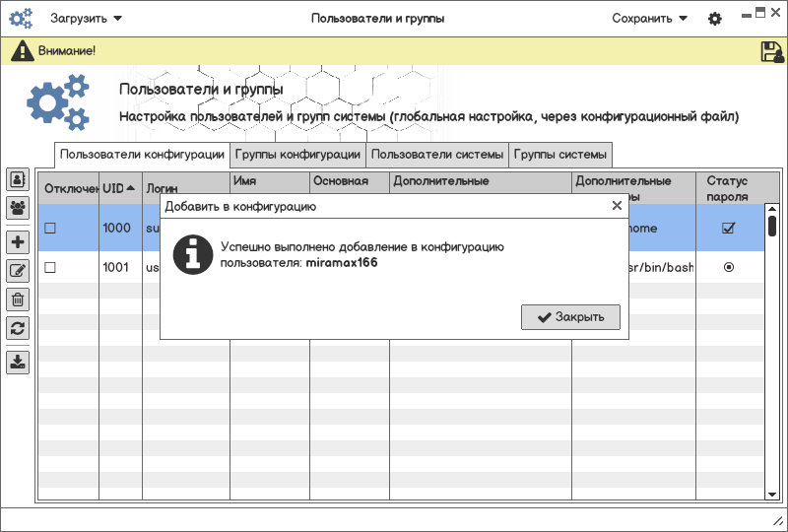
Task: Switch to Группы конфигурации tab
Action: coord(297,155)
